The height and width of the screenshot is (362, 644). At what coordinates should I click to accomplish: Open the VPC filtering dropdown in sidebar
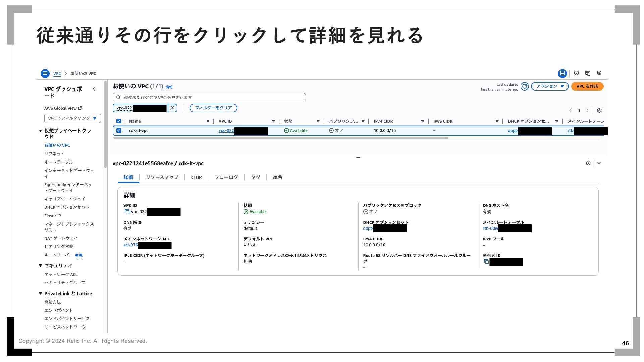(72, 118)
